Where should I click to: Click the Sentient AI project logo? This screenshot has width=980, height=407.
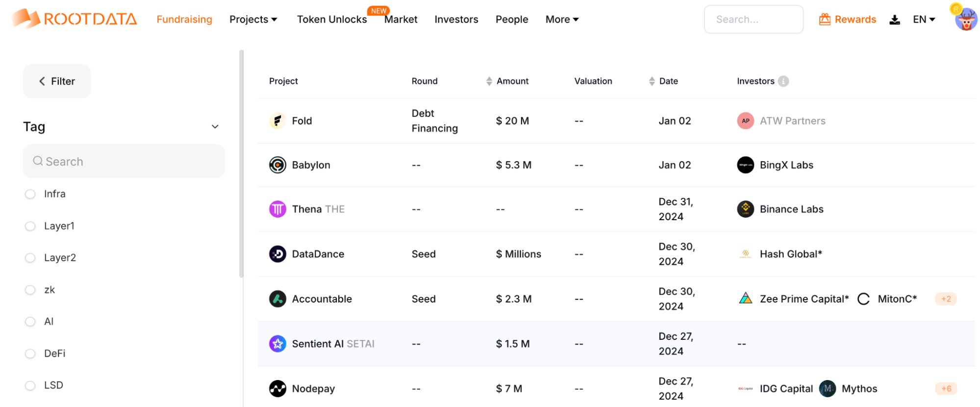pos(277,344)
